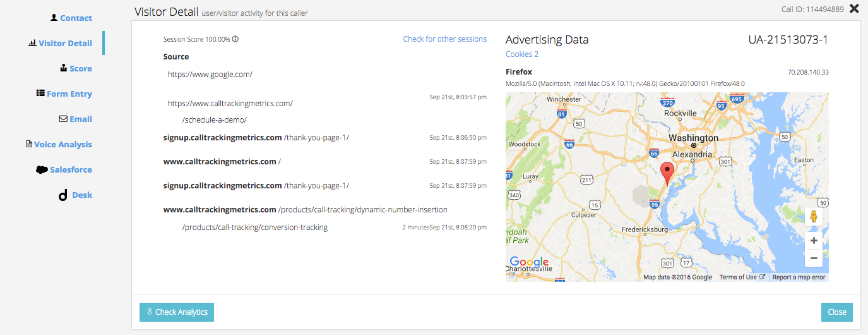Click Check for other sessions link

tap(444, 39)
